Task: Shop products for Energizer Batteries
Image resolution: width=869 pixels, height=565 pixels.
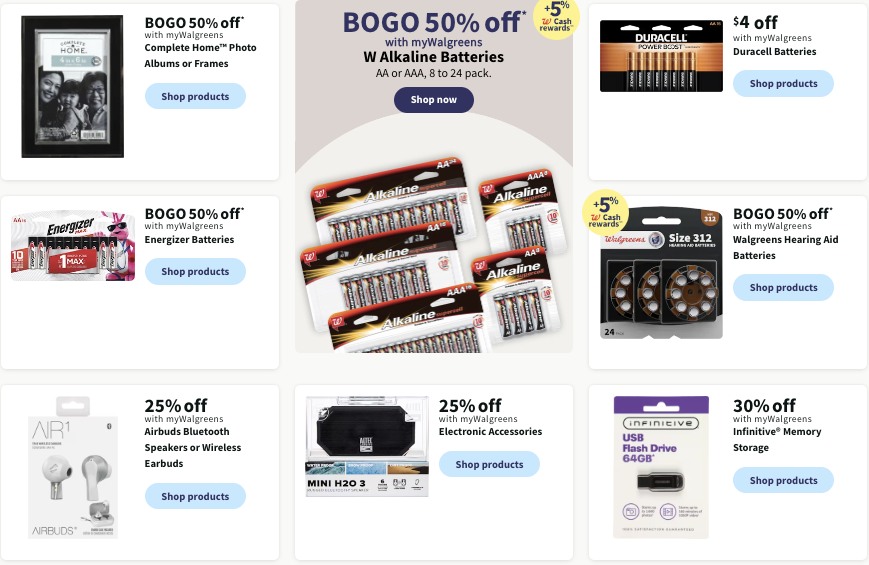Action: click(x=195, y=272)
